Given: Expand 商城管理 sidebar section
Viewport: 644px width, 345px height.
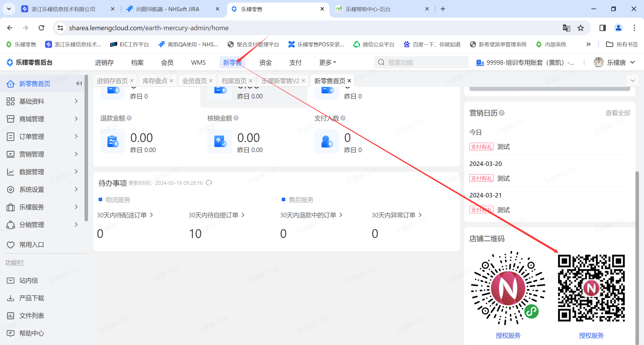Looking at the screenshot, I should click(x=42, y=119).
